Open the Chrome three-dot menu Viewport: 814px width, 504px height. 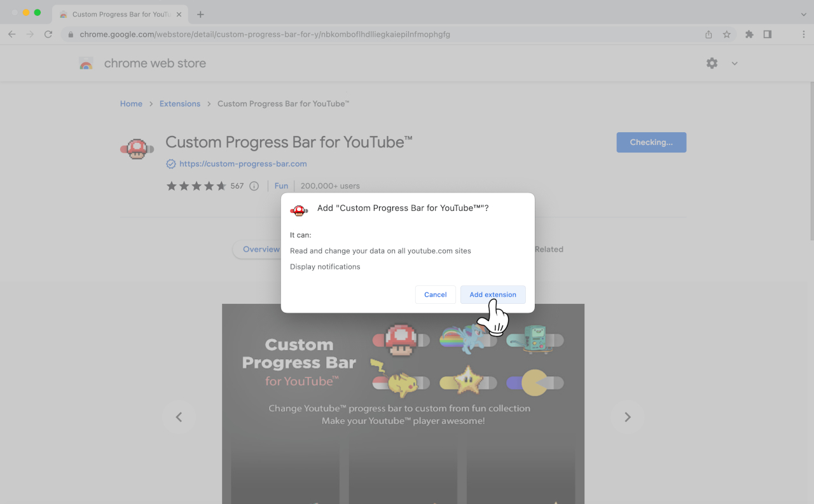click(x=804, y=34)
